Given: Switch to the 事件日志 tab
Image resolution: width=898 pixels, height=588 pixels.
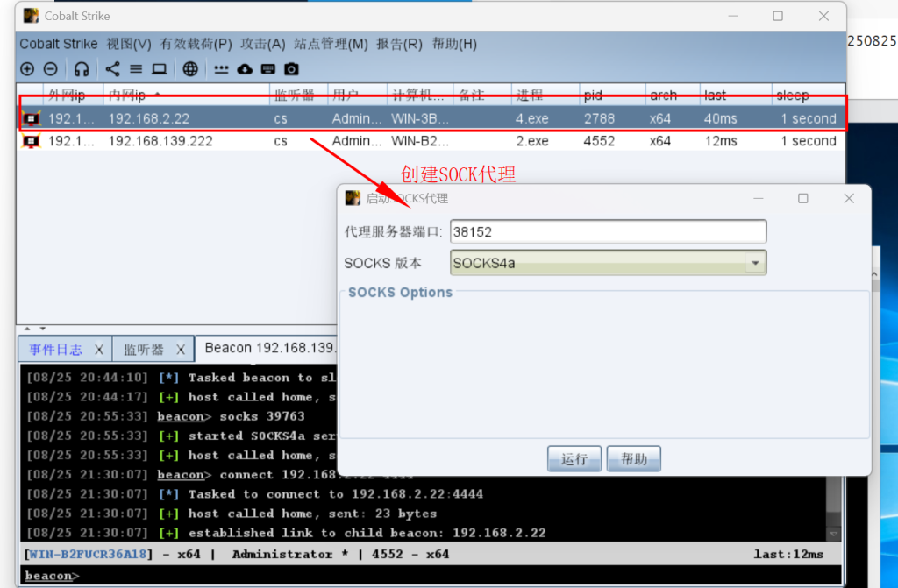Looking at the screenshot, I should (55, 350).
